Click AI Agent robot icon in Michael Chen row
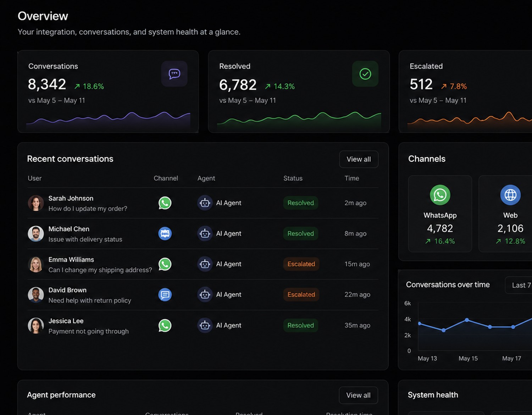The width and height of the screenshot is (532, 415). (x=205, y=233)
